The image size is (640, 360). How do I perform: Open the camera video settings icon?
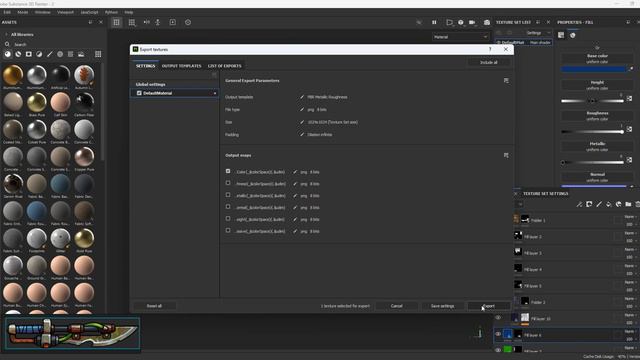coord(472,22)
